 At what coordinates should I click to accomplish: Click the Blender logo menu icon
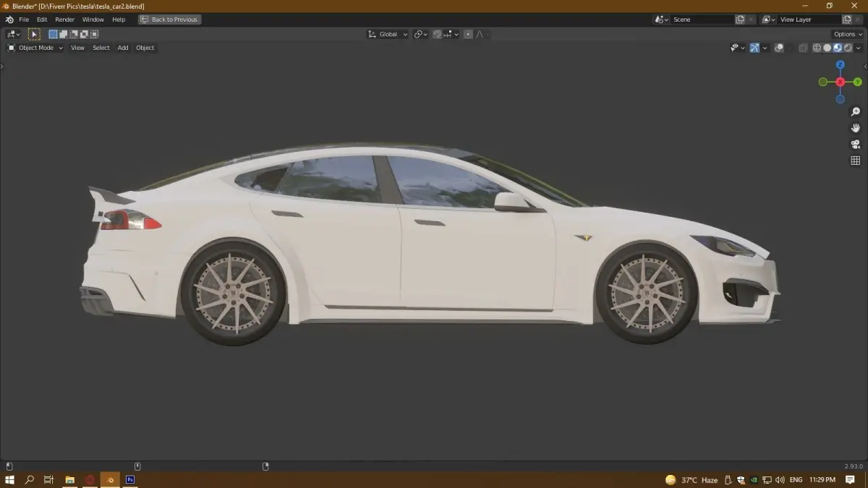[x=9, y=20]
